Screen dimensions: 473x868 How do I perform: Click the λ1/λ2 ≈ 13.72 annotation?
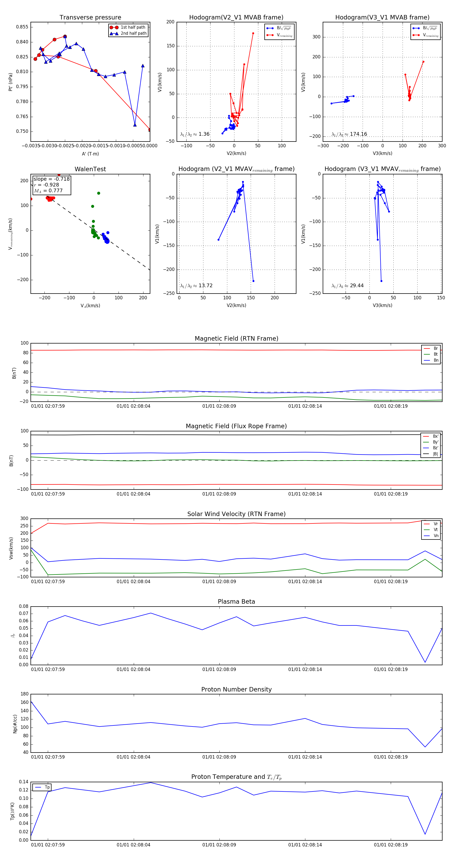pos(196,286)
